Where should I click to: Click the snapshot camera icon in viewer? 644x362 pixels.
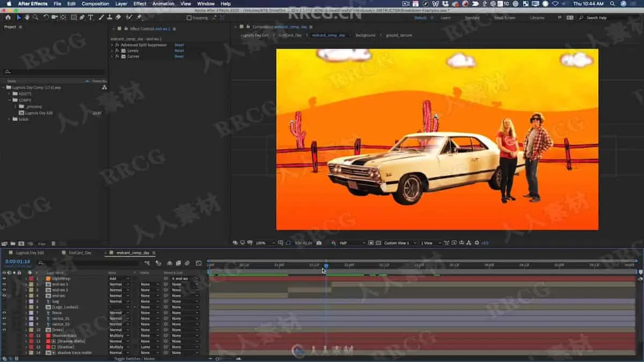tap(319, 243)
